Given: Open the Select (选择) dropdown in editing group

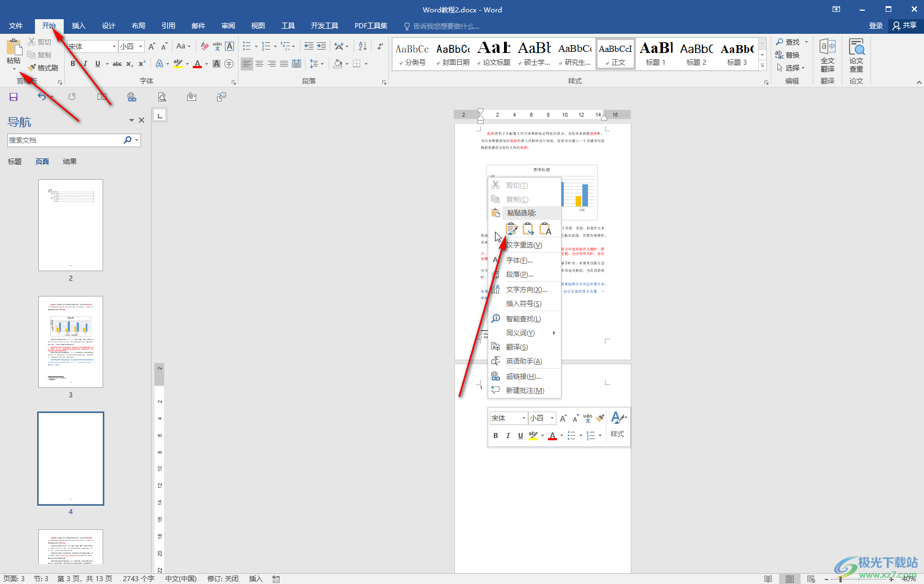Looking at the screenshot, I should coord(792,68).
